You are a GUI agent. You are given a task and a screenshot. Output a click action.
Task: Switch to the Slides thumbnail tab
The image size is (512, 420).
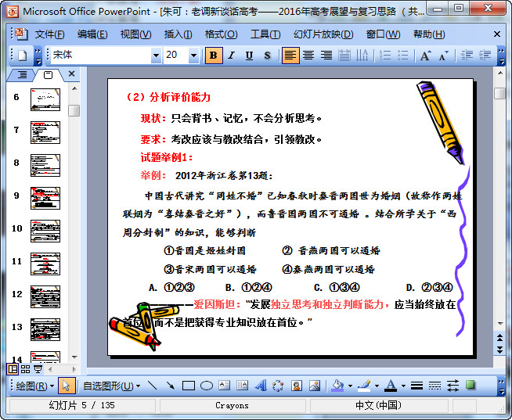(48, 75)
